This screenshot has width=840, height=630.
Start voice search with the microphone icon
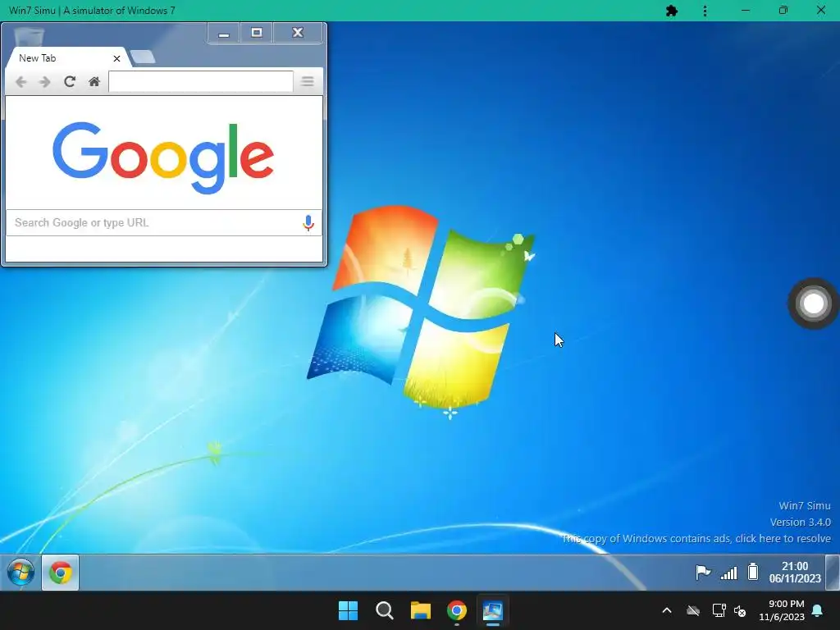click(308, 222)
